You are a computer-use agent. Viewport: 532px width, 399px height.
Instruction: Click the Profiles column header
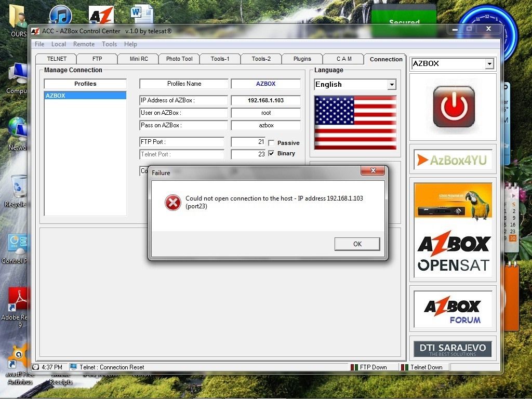pos(85,84)
